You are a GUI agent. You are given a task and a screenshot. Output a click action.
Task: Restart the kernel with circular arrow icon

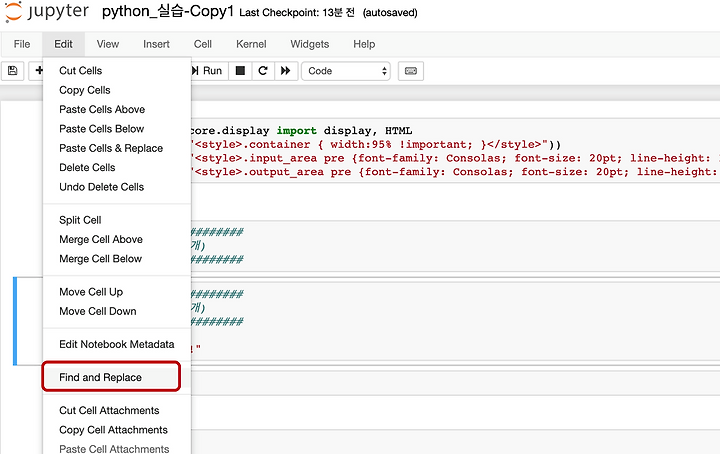tap(263, 71)
